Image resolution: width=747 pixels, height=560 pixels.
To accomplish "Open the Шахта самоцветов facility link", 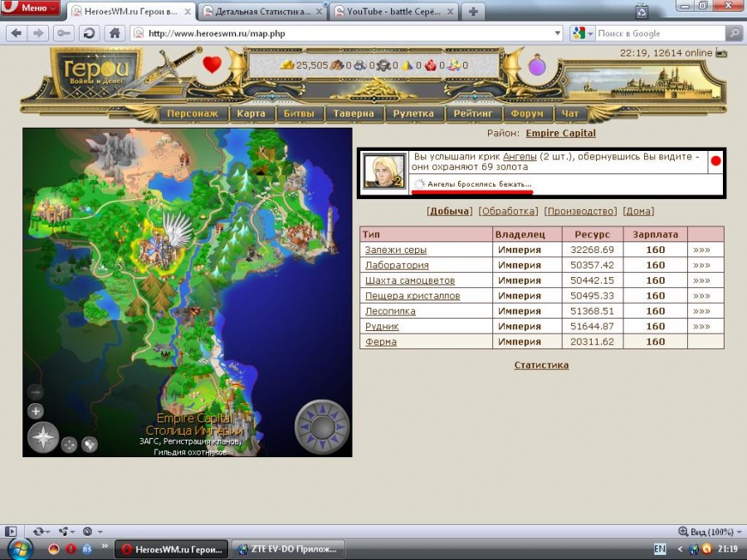I will pos(410,280).
